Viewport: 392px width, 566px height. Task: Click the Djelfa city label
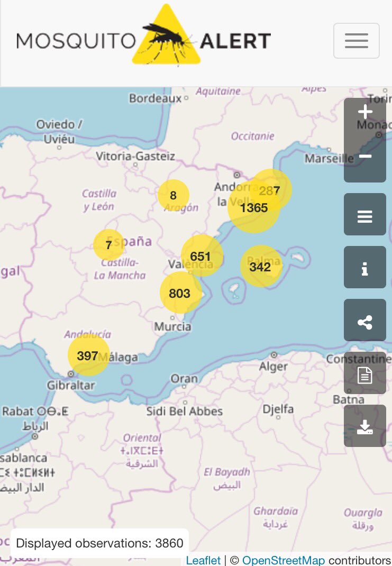click(278, 409)
